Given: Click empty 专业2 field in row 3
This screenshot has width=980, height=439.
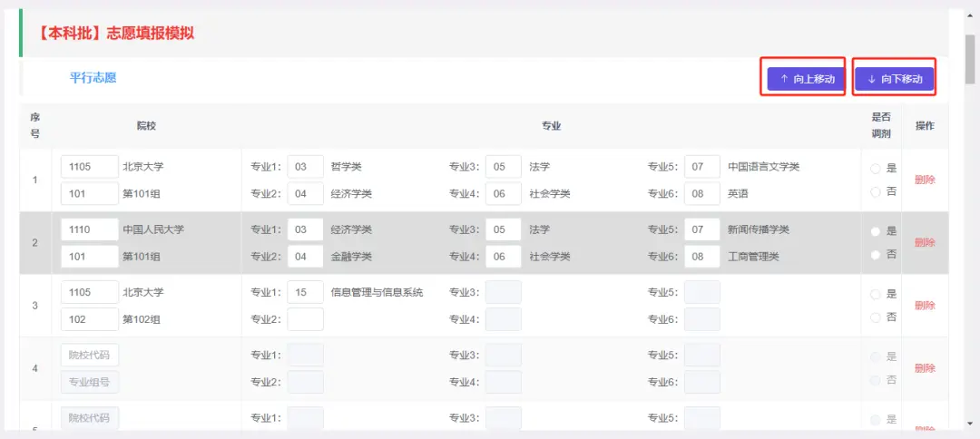Looking at the screenshot, I should [x=305, y=319].
